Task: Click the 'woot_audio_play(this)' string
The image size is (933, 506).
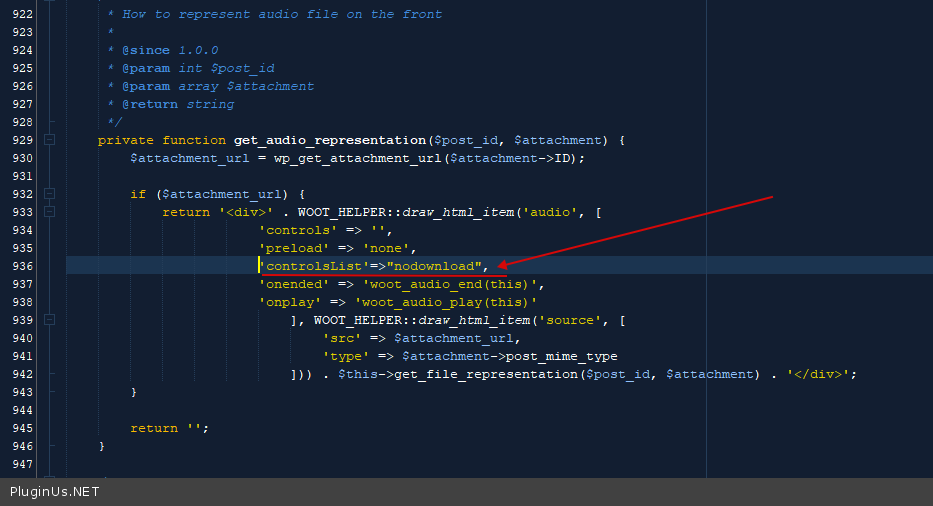Action: click(x=445, y=302)
